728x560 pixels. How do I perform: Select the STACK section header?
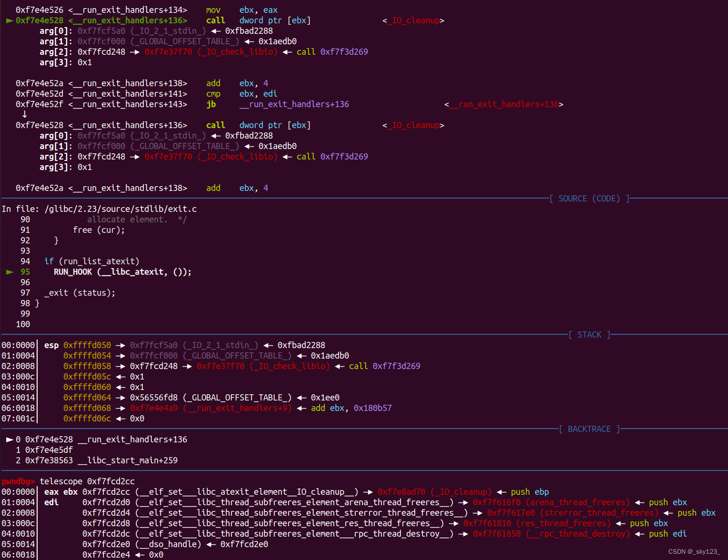pyautogui.click(x=589, y=335)
